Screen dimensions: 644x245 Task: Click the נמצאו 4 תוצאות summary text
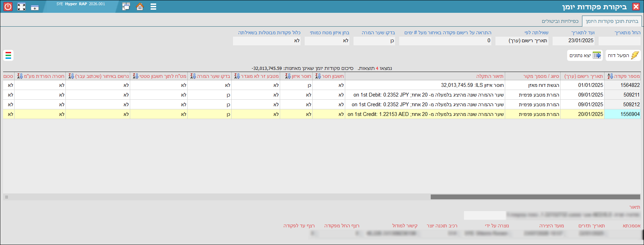pos(376,68)
